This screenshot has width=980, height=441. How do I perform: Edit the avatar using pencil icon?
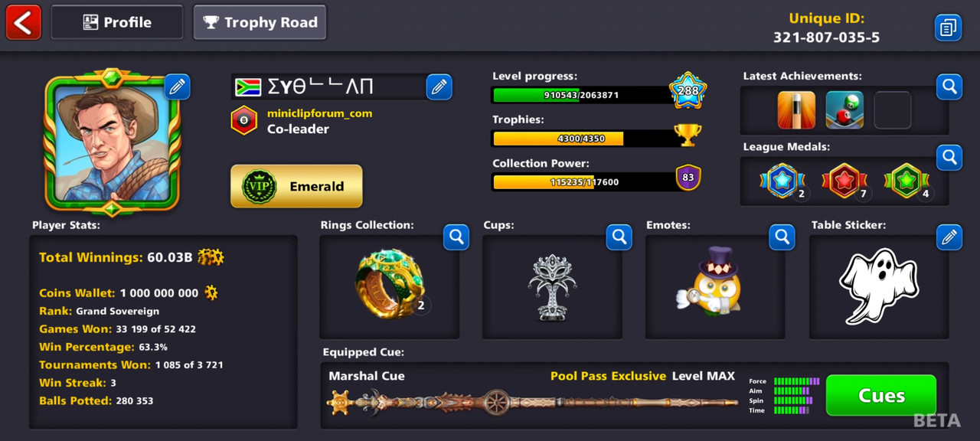[x=177, y=87]
